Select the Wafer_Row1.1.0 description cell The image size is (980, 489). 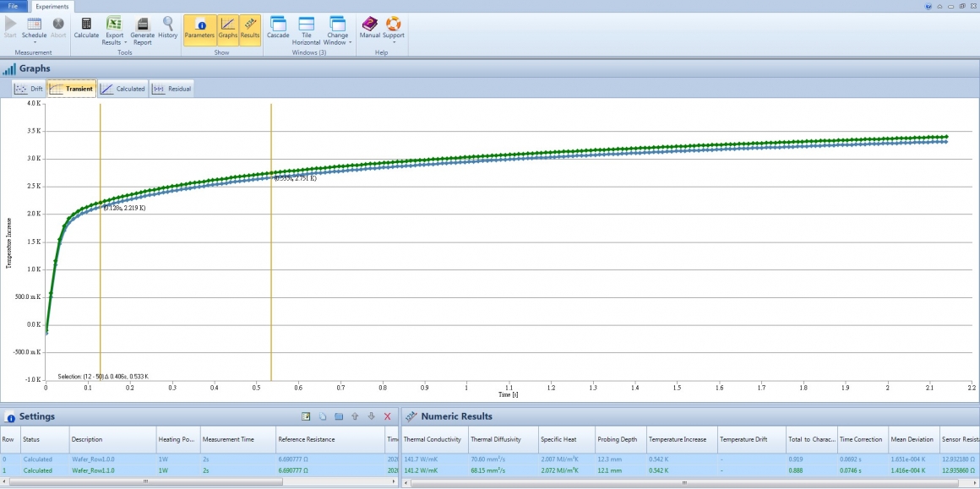(x=112, y=470)
